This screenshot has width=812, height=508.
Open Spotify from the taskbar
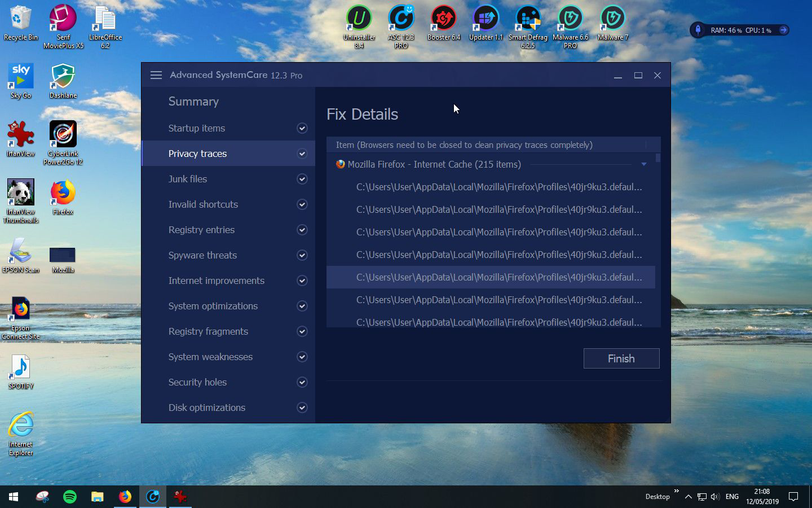pos(70,497)
